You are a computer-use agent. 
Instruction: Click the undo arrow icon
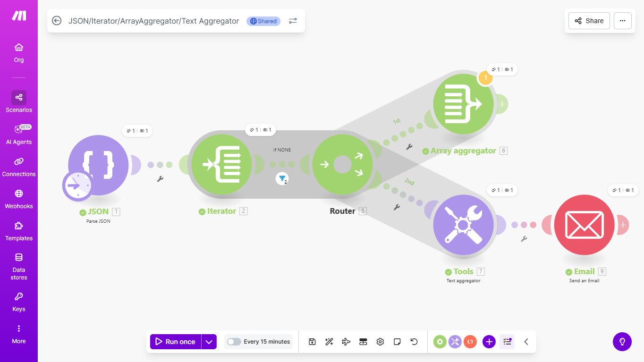coord(414,342)
